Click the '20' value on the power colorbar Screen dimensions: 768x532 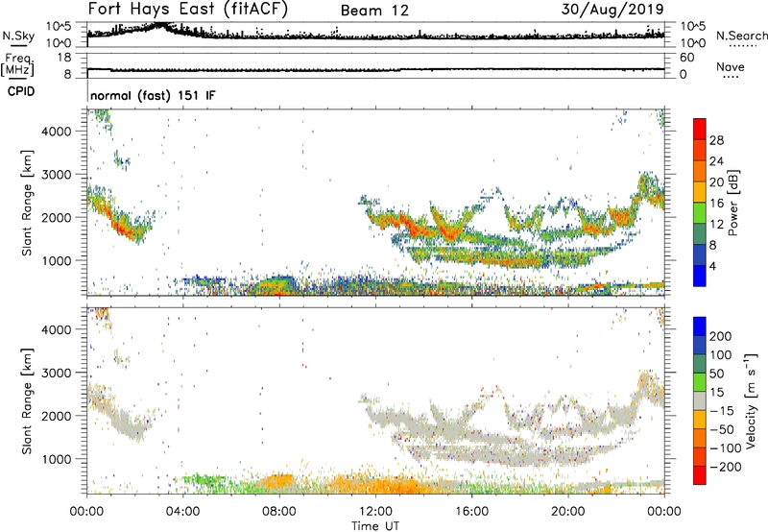(x=716, y=182)
